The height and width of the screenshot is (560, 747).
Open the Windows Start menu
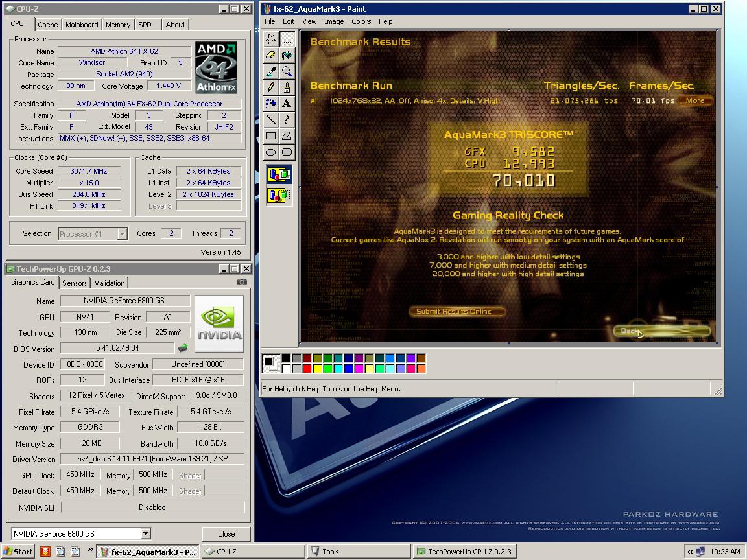pyautogui.click(x=18, y=552)
